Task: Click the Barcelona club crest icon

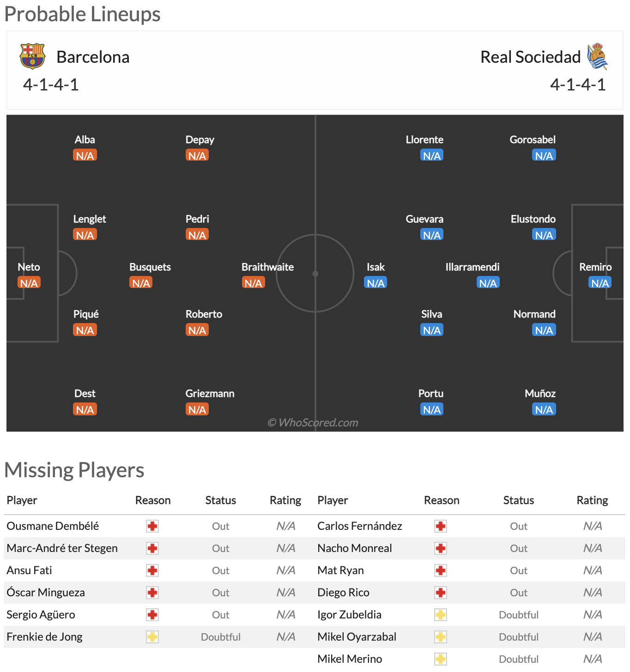Action: 32,56
